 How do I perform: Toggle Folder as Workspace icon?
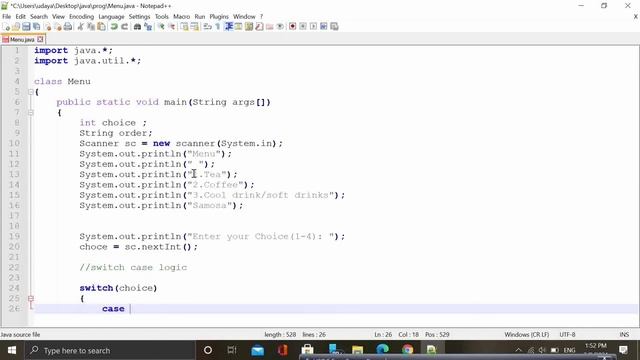(270, 27)
